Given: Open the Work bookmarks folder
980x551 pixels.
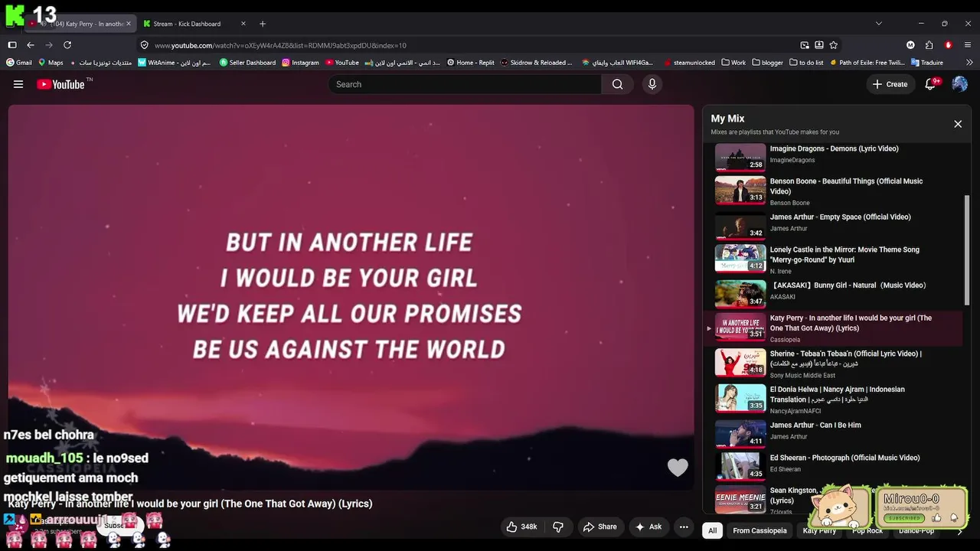Looking at the screenshot, I should tap(733, 63).
